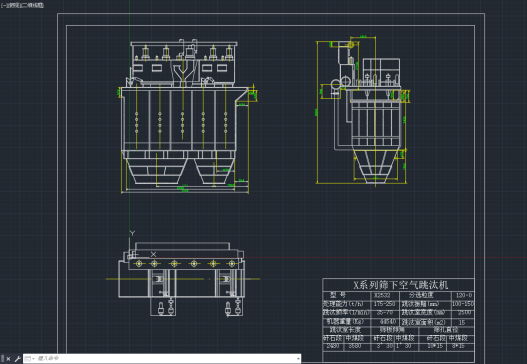
Task: Select the 筛孔直径 header cell
Action: [446, 329]
